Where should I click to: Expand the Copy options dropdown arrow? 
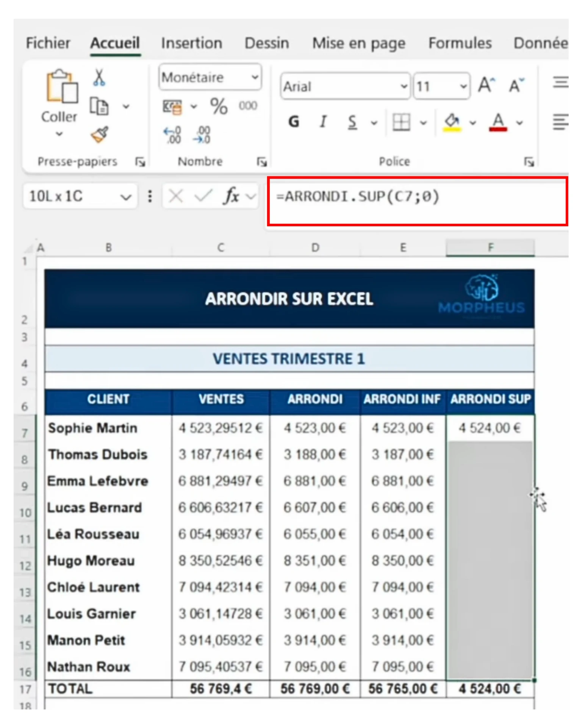tap(126, 107)
